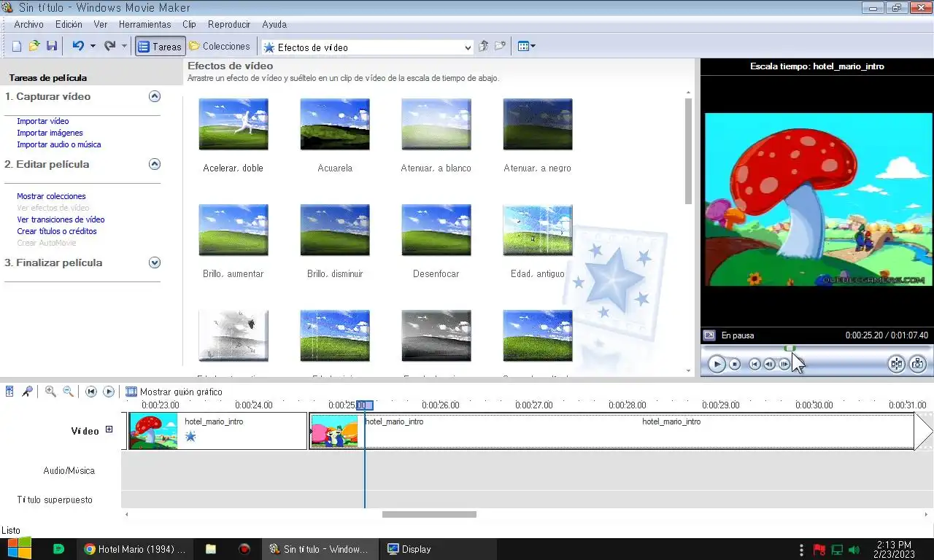Toggle the Tareas pane button
The width and height of the screenshot is (934, 560).
pyautogui.click(x=160, y=46)
